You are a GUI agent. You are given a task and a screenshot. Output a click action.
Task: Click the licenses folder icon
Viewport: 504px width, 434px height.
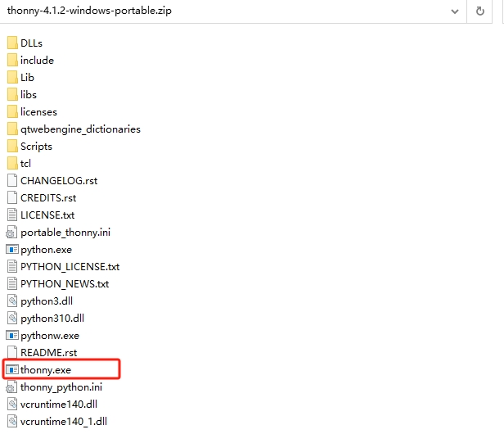click(12, 111)
